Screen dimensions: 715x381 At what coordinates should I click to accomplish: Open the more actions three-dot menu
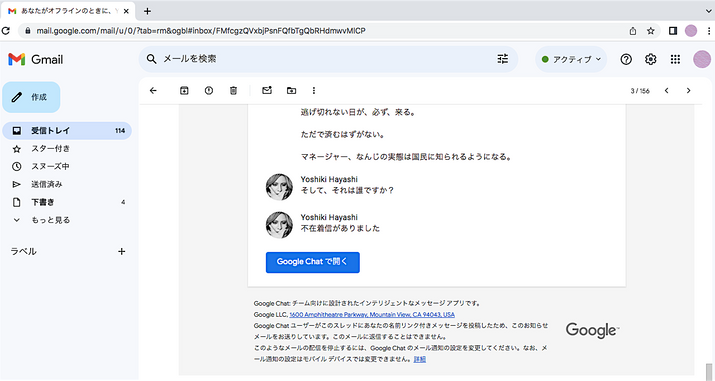[314, 91]
